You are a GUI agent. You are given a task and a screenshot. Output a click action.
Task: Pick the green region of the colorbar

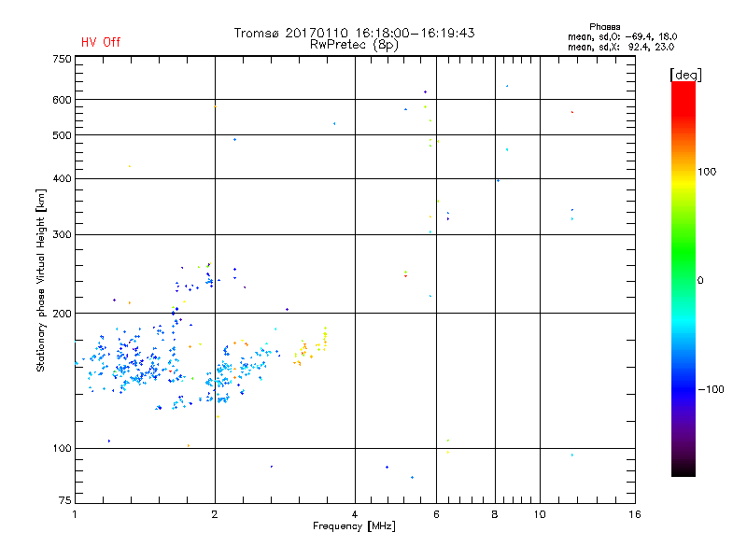tap(684, 252)
